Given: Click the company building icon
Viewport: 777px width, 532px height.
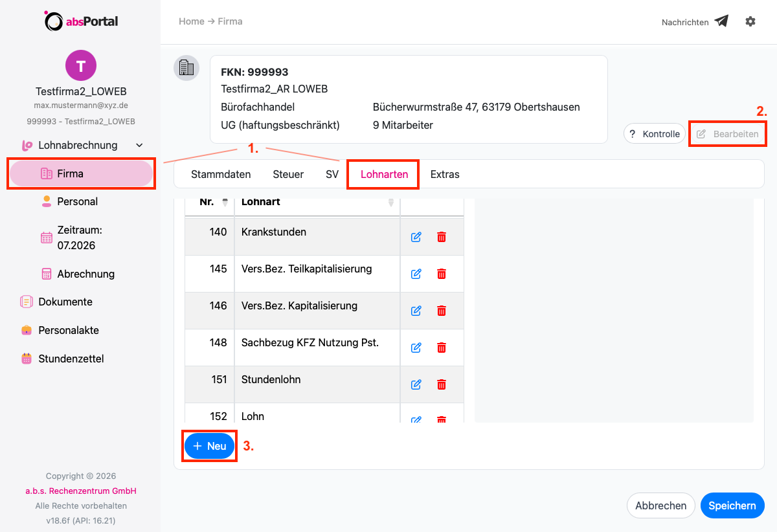Looking at the screenshot, I should tap(186, 67).
